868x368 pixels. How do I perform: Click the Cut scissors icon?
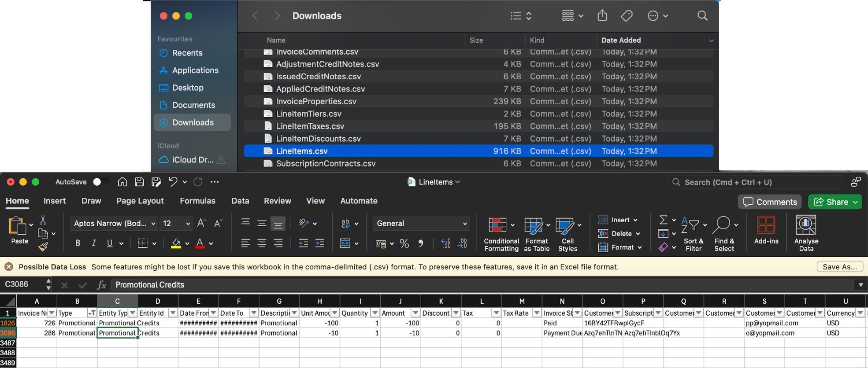point(43,220)
